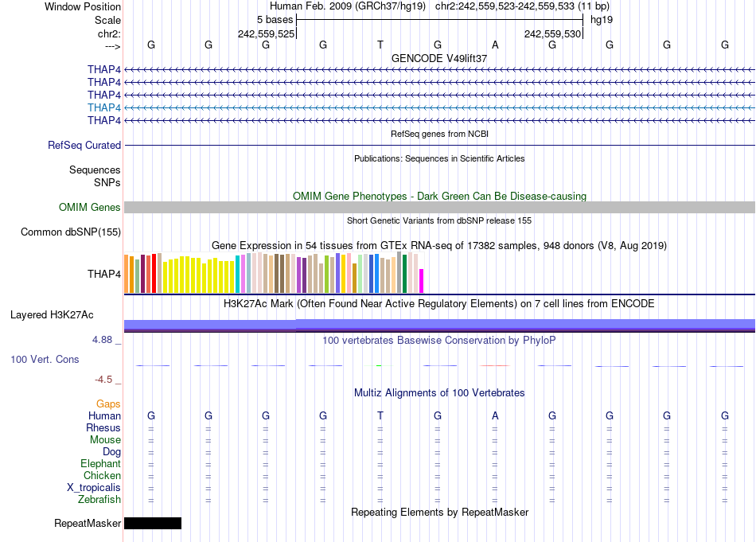Open Repeating Elements by RepeatMasker title
This screenshot has height=542, width=756.
tap(439, 512)
